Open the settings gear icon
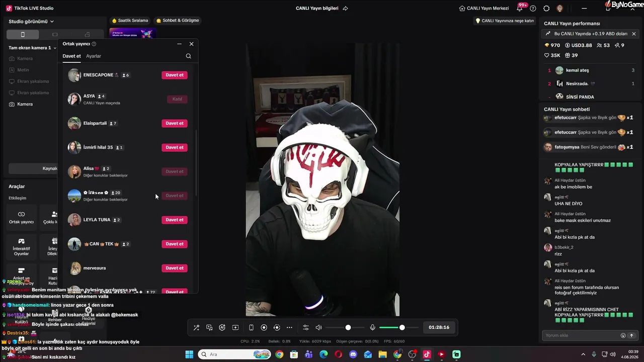Screen dimensions: 644x362 point(546,9)
